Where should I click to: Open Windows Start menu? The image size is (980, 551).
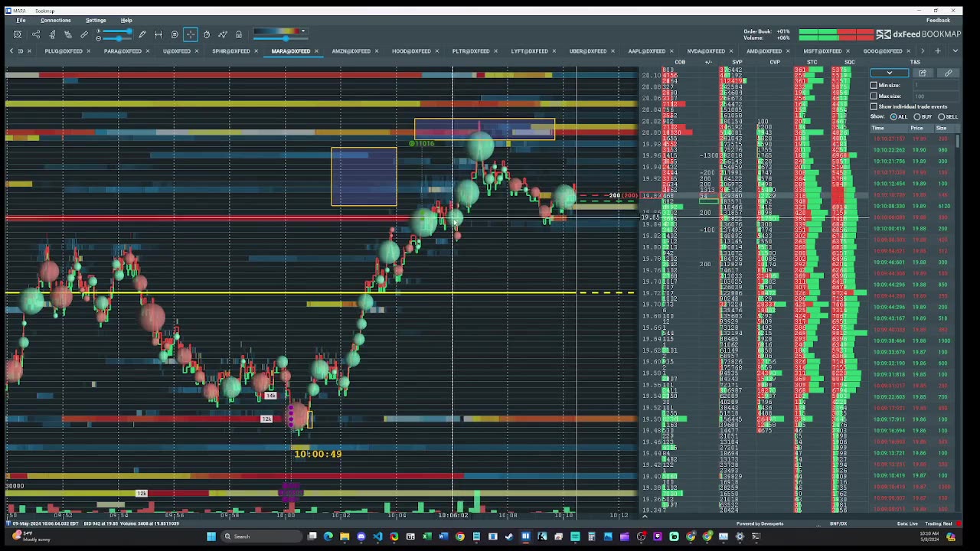pyautogui.click(x=211, y=536)
